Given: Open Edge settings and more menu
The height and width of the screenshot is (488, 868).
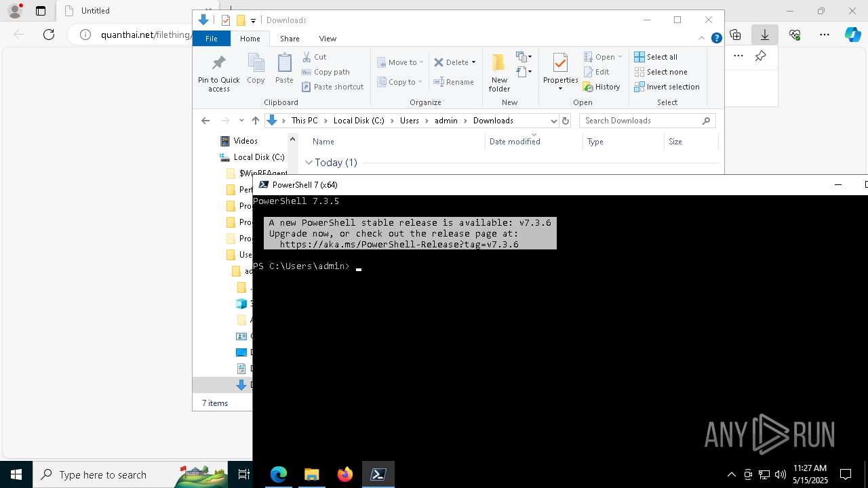Looking at the screenshot, I should (825, 35).
